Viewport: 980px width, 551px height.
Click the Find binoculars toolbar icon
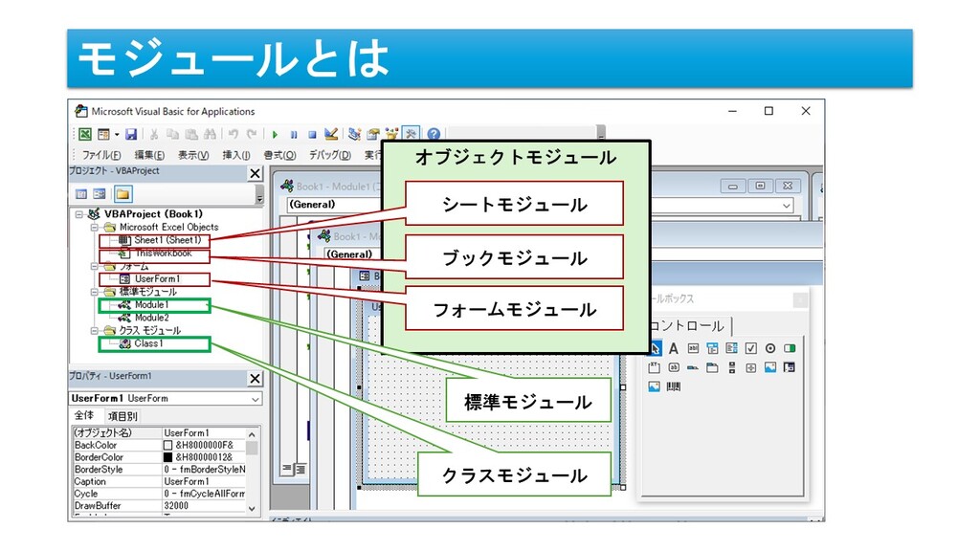coord(210,134)
